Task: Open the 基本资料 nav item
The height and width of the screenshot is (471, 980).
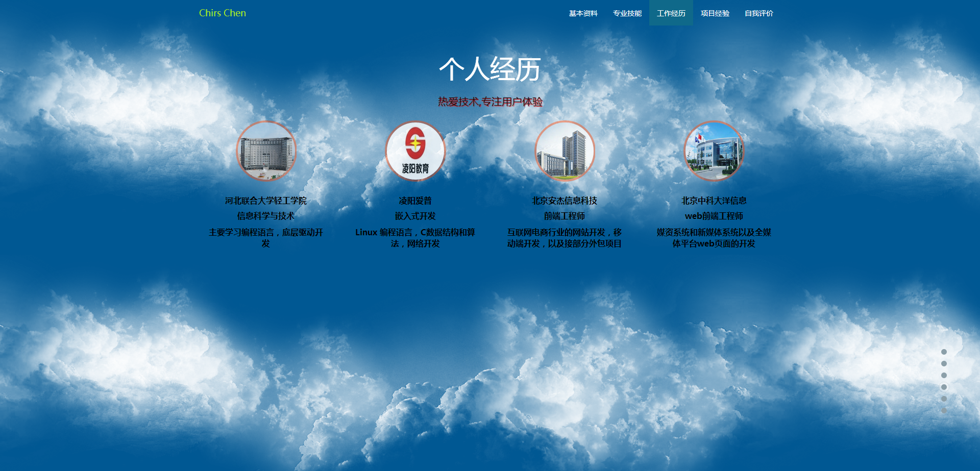Action: (x=583, y=13)
